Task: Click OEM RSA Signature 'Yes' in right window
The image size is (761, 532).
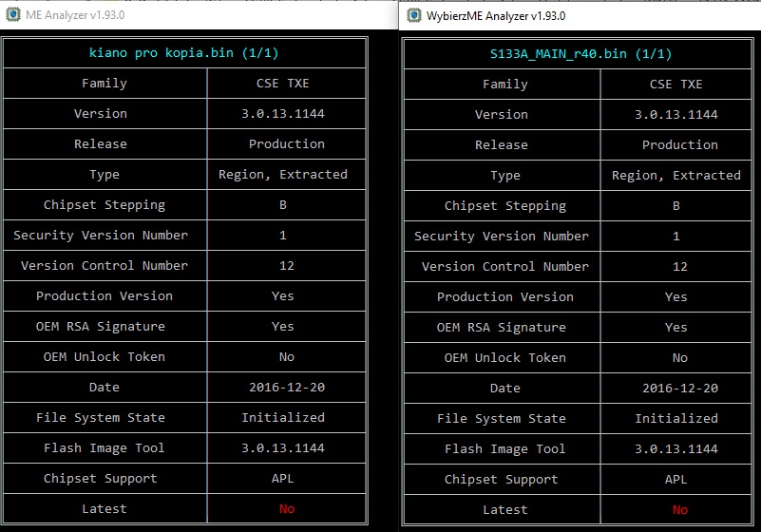Action: click(676, 328)
